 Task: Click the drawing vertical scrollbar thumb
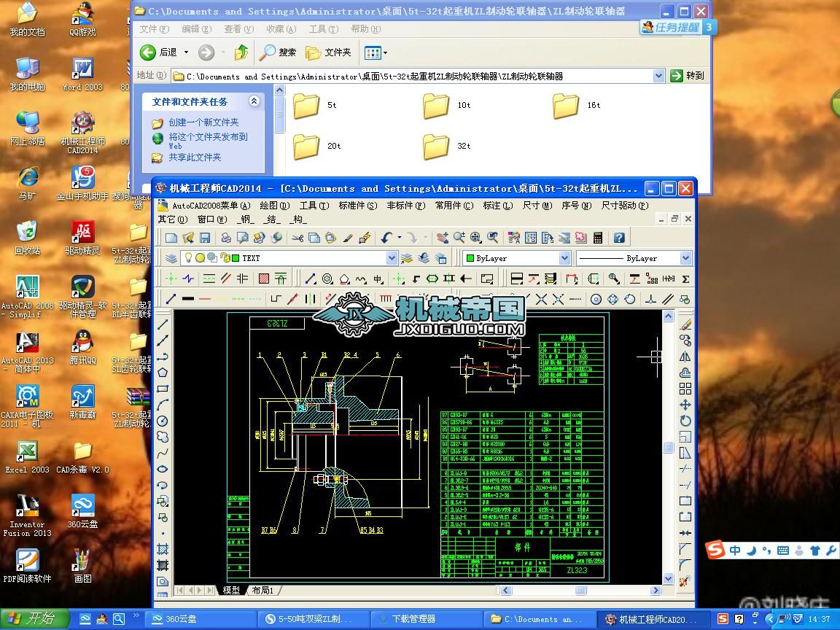click(x=668, y=447)
